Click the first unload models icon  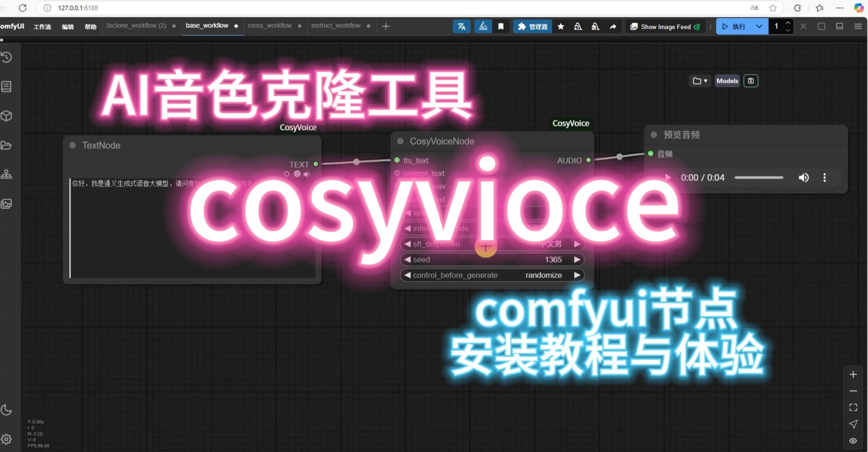pyautogui.click(x=578, y=26)
